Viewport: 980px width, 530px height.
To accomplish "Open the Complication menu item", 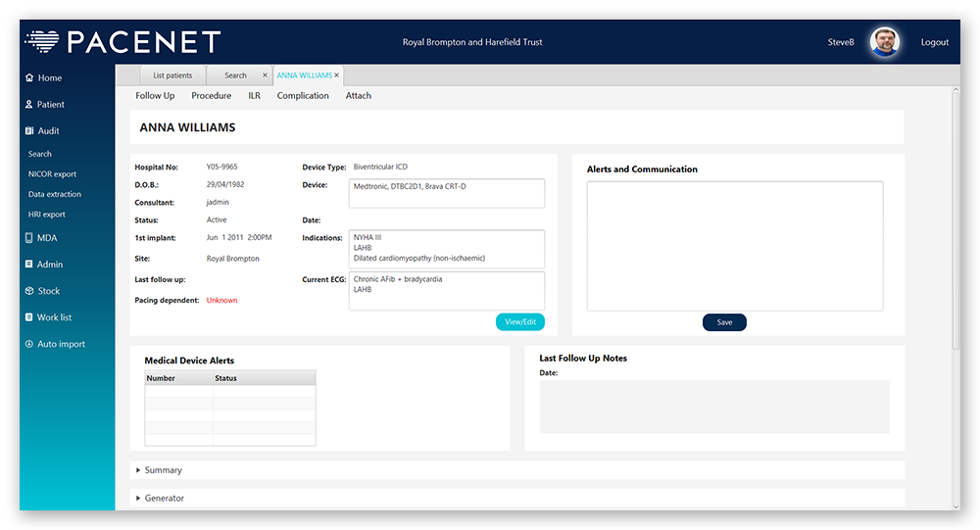I will [x=303, y=96].
